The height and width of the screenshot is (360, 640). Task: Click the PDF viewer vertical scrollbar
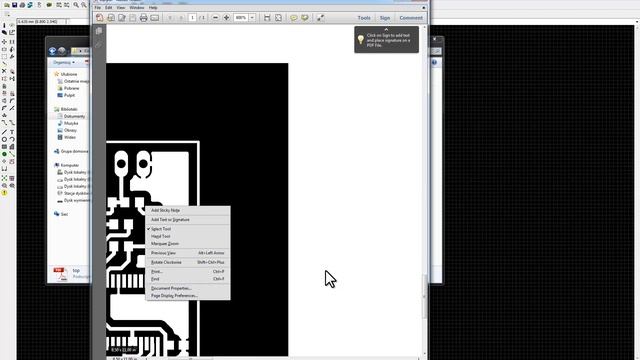coord(424,296)
